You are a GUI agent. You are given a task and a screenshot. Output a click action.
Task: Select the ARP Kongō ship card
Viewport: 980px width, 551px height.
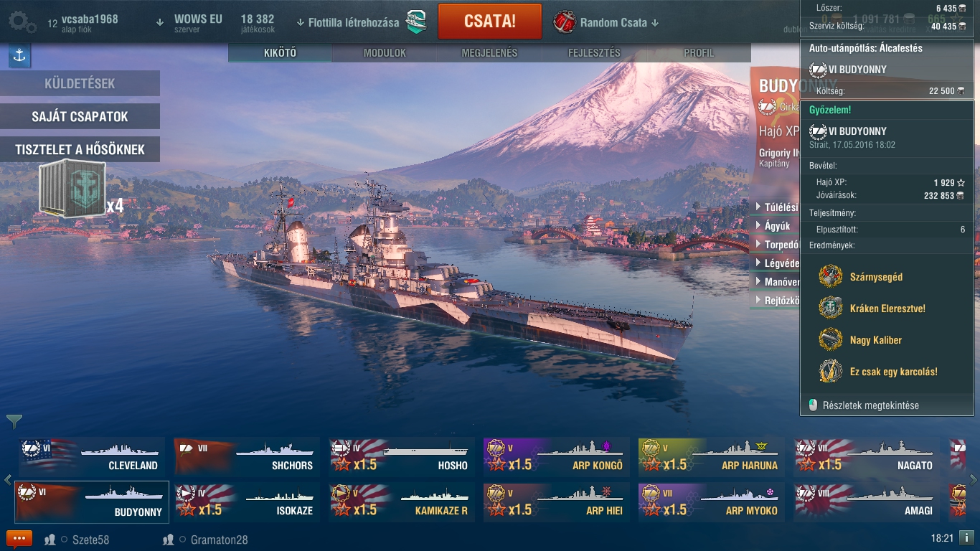557,456
